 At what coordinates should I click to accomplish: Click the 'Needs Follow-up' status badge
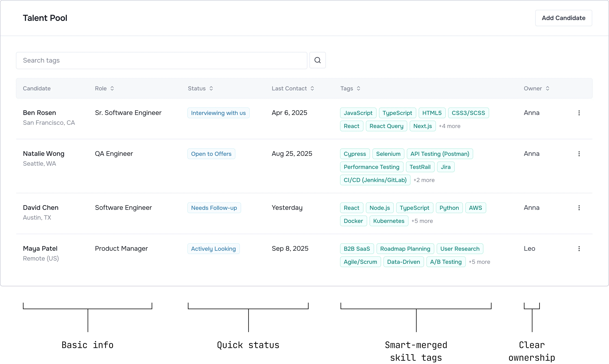point(214,208)
